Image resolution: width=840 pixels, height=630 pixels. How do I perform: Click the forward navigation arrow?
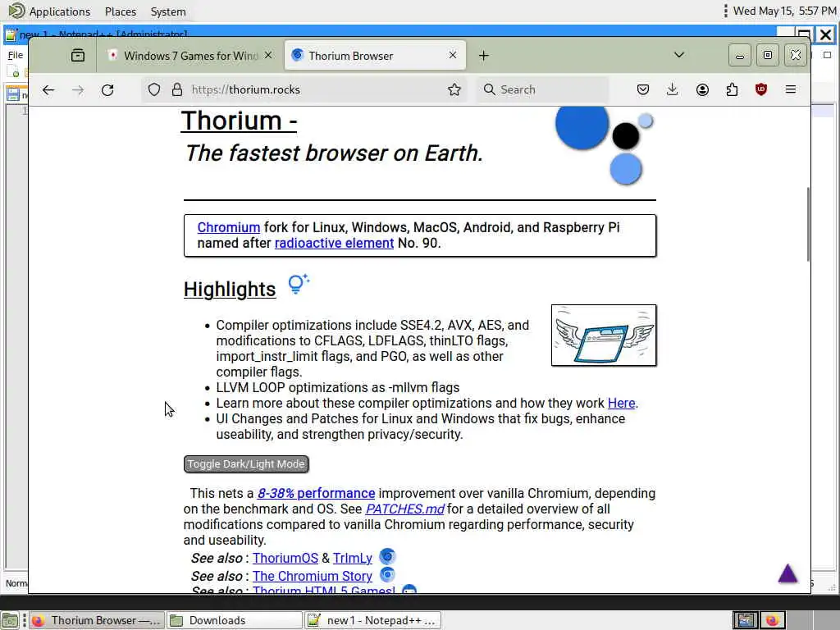tap(78, 90)
